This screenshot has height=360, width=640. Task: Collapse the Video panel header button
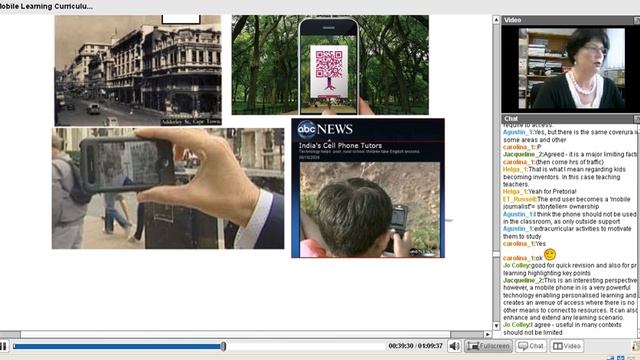(x=637, y=20)
